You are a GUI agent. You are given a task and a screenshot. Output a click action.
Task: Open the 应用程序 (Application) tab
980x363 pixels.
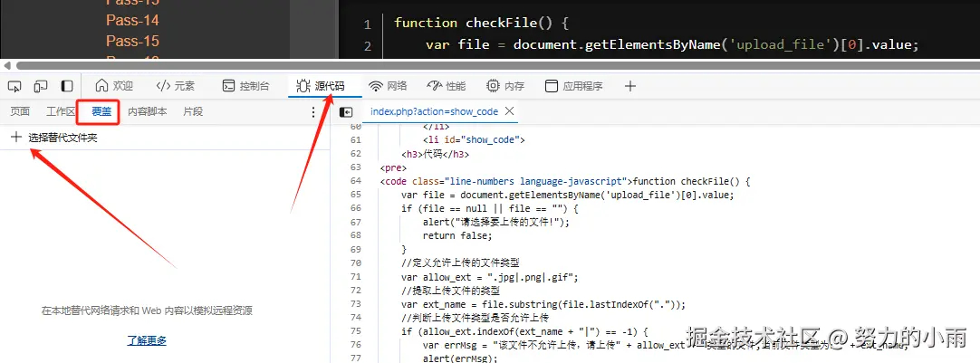[573, 86]
